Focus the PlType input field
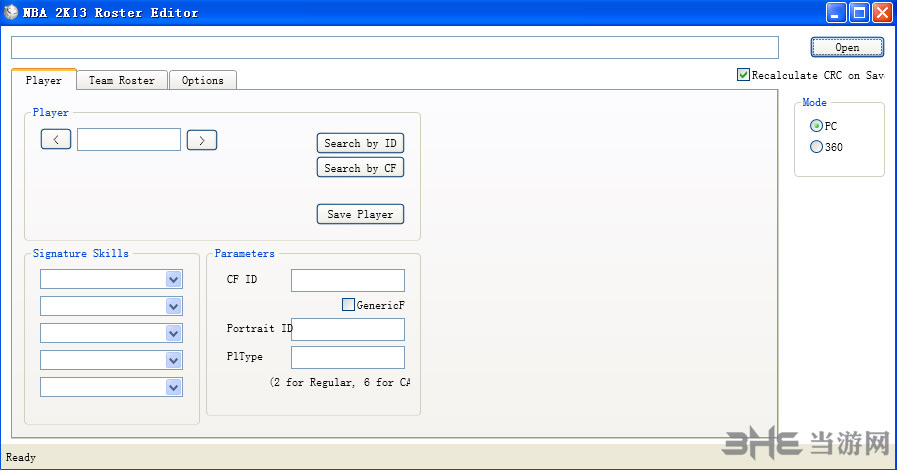Screen dimensions: 897x470 click(x=348, y=357)
